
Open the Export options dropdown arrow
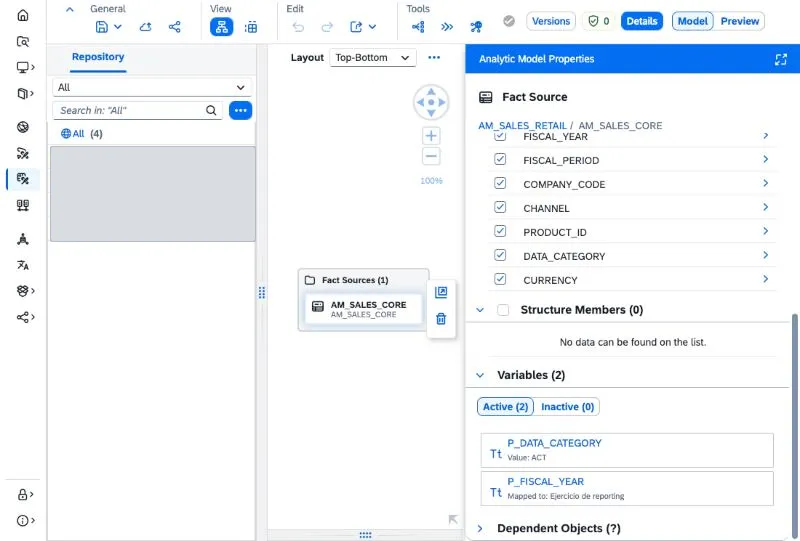(372, 27)
